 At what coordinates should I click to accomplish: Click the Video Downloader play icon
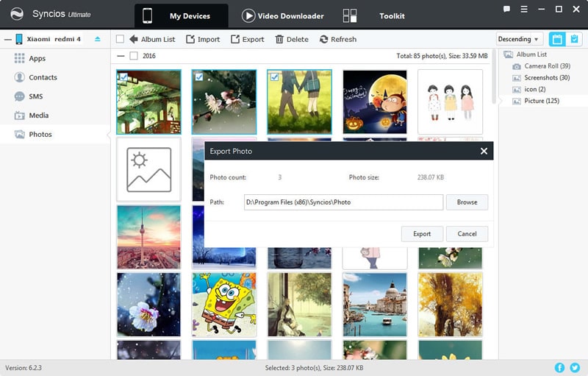248,15
